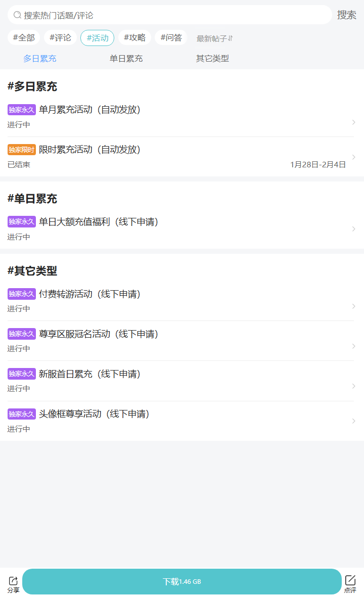The width and height of the screenshot is (364, 598).
Task: Switch to 其它类型 sub-tab
Action: click(212, 58)
